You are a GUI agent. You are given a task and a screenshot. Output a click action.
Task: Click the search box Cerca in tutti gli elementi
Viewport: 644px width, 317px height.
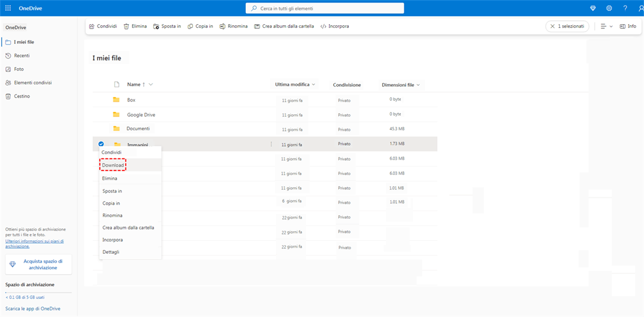click(325, 9)
